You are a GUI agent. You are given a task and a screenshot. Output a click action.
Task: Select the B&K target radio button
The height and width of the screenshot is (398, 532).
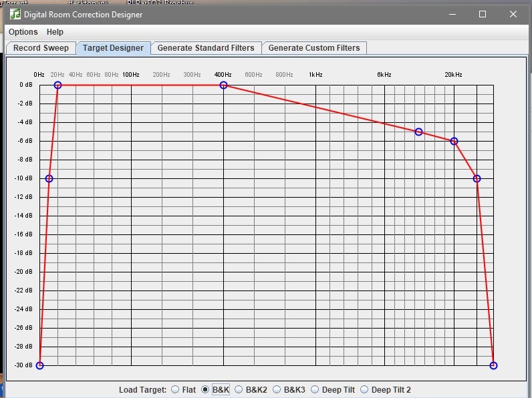click(205, 389)
